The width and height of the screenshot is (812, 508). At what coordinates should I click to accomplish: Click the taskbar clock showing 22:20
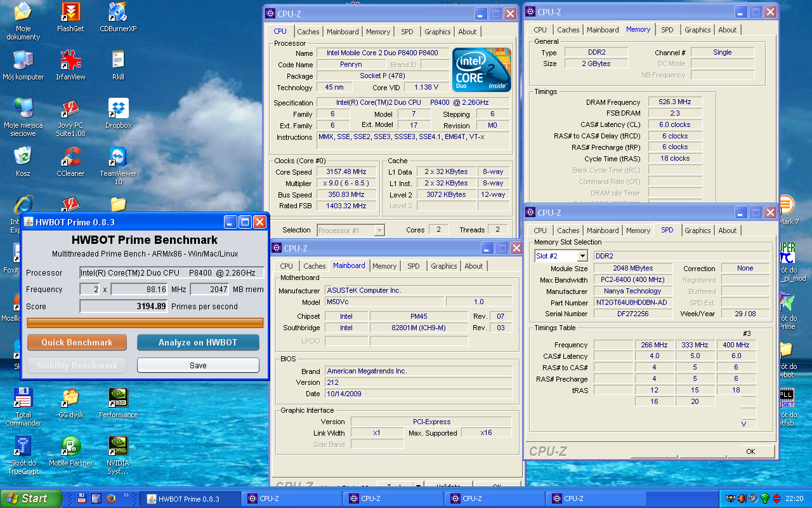(794, 498)
